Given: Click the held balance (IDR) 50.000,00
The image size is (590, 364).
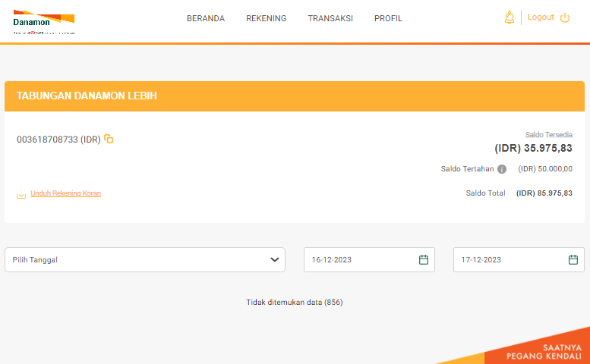Looking at the screenshot, I should (x=545, y=169).
